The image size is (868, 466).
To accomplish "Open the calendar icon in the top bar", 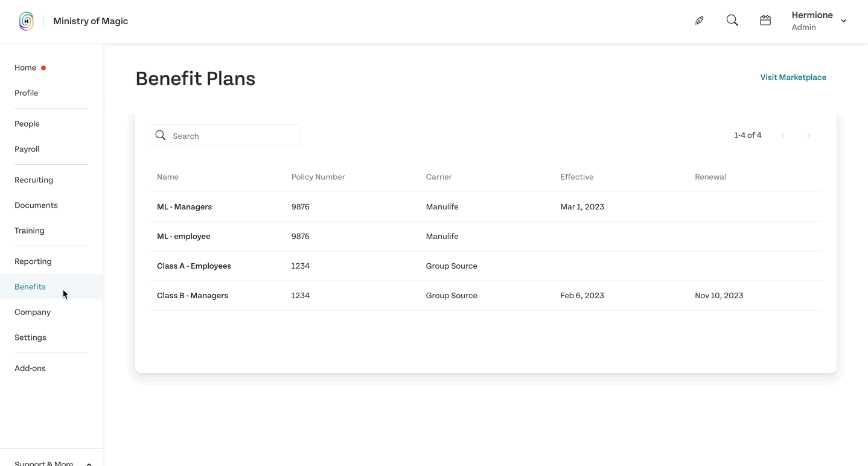I will 765,20.
